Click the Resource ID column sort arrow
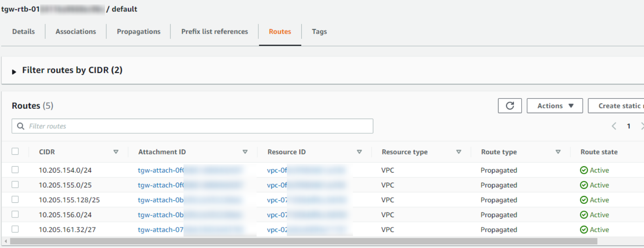Viewport: 644px width, 248px height. pos(359,152)
